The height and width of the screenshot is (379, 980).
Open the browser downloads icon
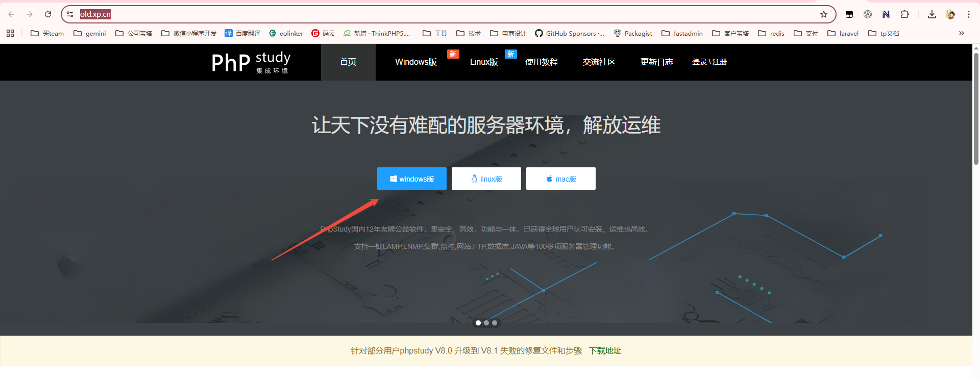click(932, 14)
